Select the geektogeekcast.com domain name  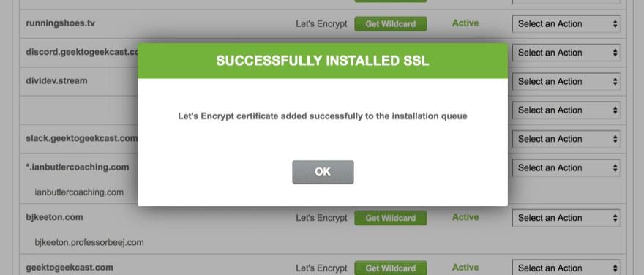coord(70,268)
